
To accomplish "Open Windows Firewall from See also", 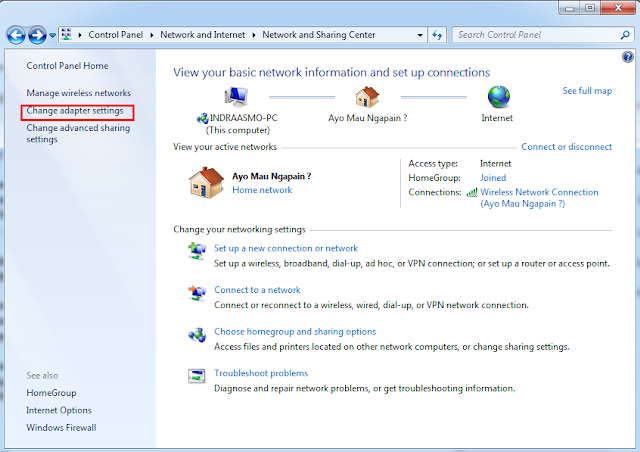I will tap(61, 428).
